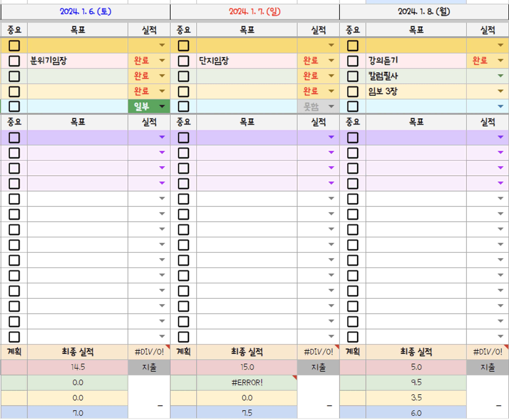Select the cell showing 14.5

(78, 367)
